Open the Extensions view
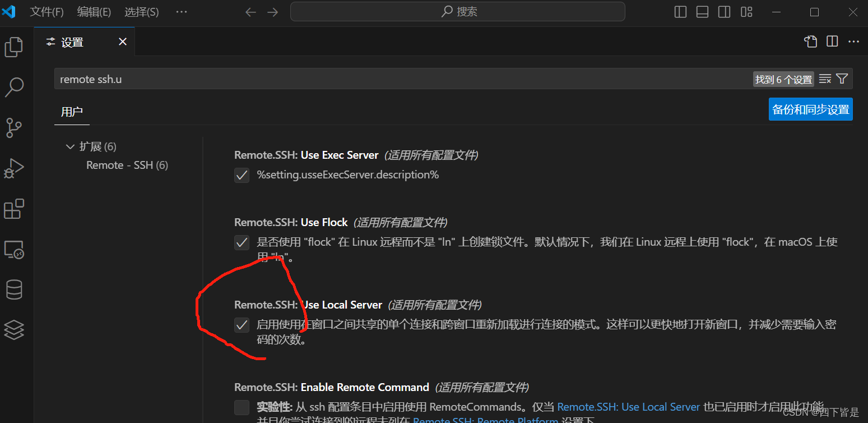 point(13,209)
